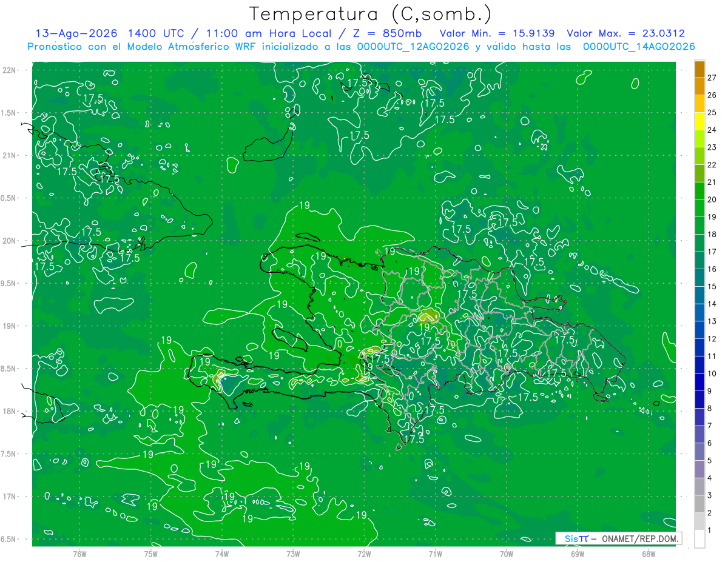Click the "10" value in the color legend
Viewport: 728px width, 562px height.
[712, 373]
